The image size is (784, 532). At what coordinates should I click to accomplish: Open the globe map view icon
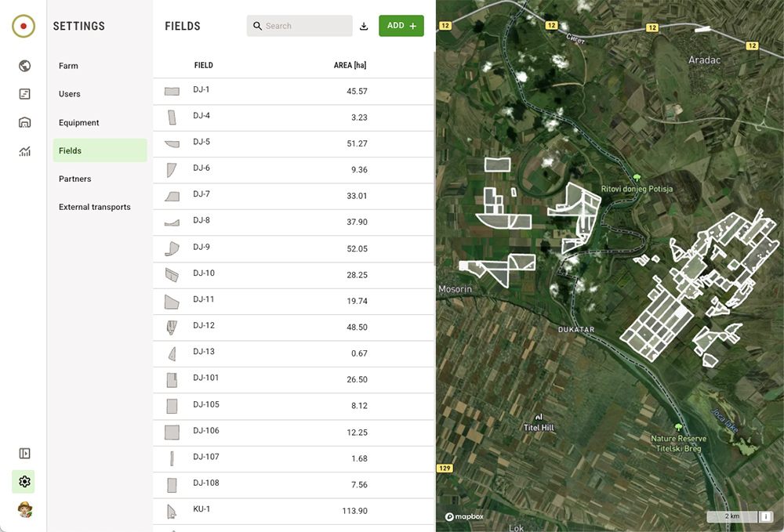point(24,66)
